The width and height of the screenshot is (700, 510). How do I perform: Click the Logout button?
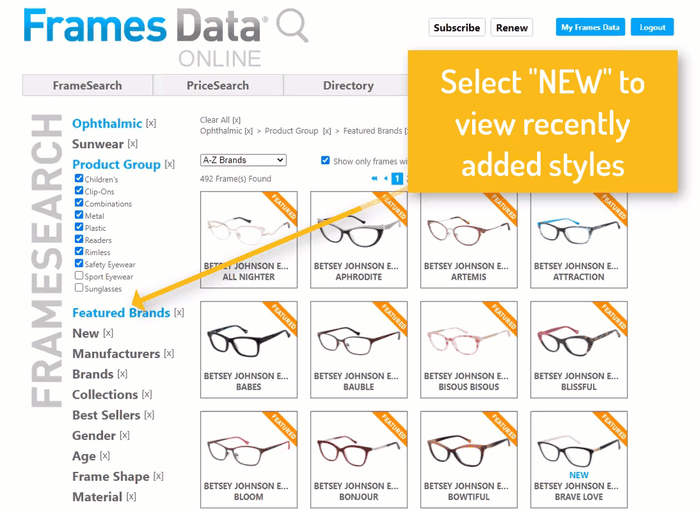[652, 27]
